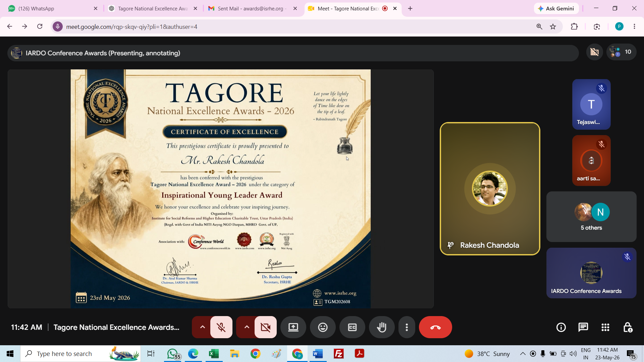Click the Tagore National Excellence Awards meeting title
Screen dimensions: 644x362
pyautogui.click(x=116, y=327)
